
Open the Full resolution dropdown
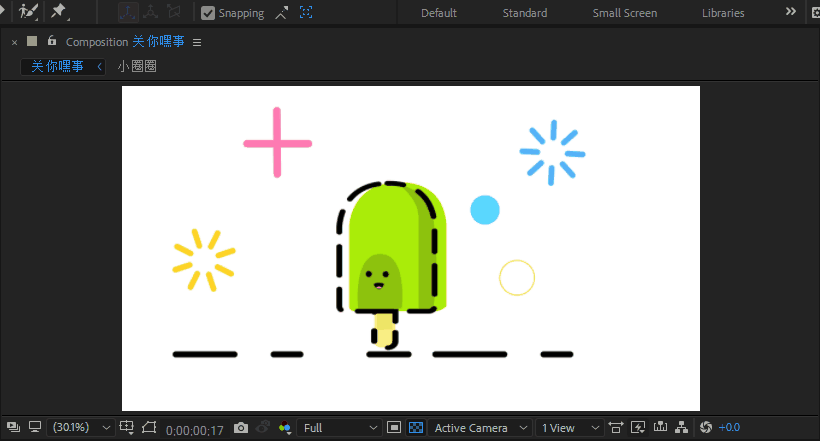point(339,428)
